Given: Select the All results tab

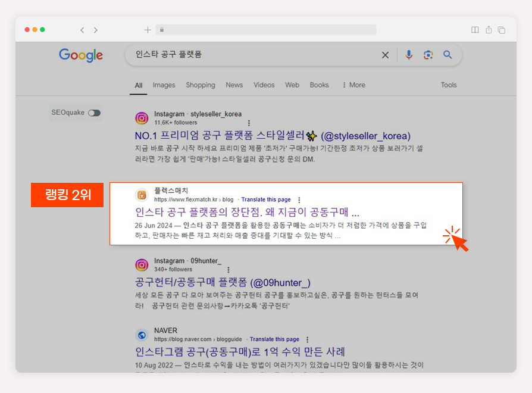Looking at the screenshot, I should coord(139,85).
